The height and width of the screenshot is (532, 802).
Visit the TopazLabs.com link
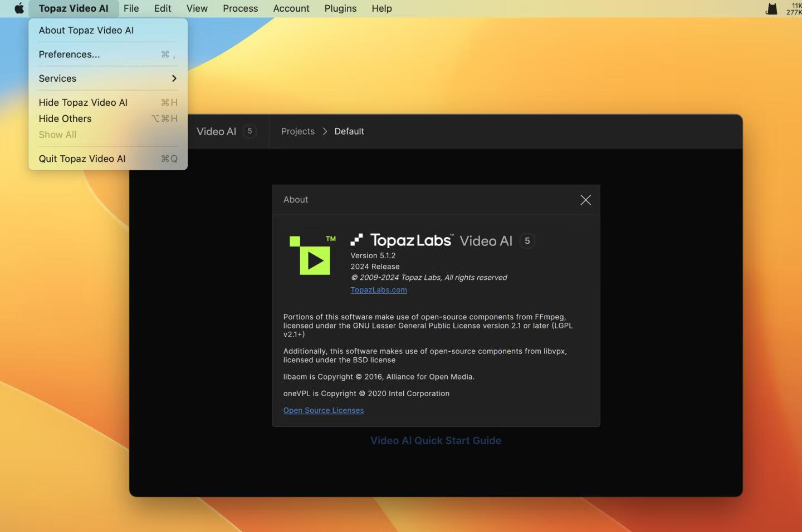[379, 290]
